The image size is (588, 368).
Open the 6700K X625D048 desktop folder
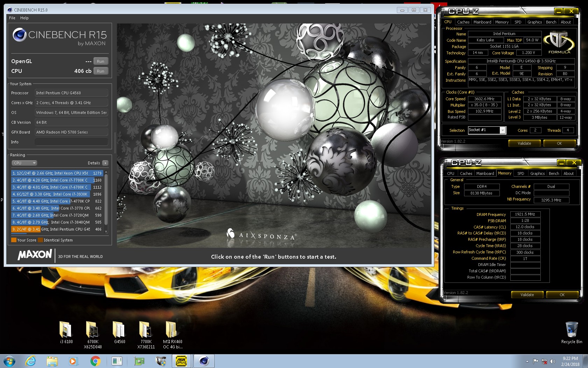pyautogui.click(x=93, y=335)
